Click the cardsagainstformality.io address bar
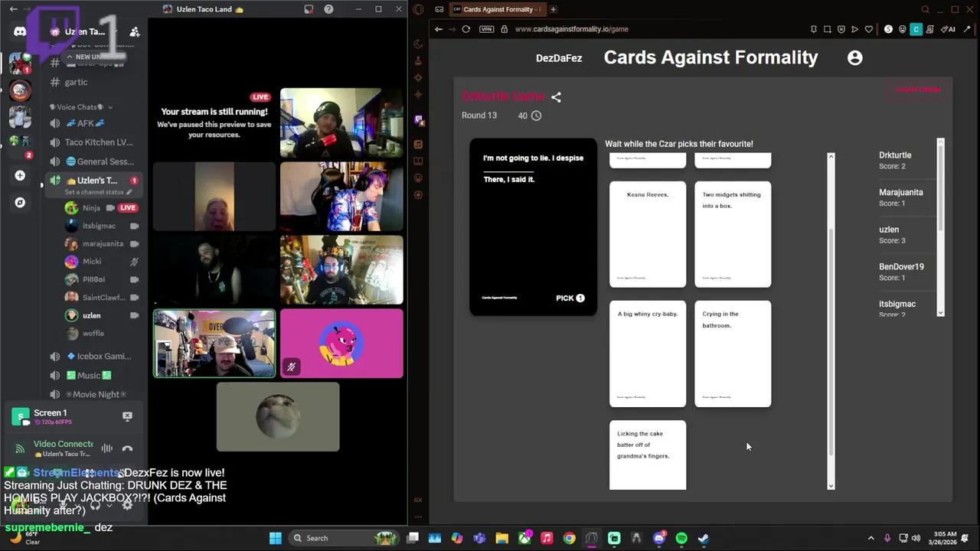980x551 pixels. point(572,29)
